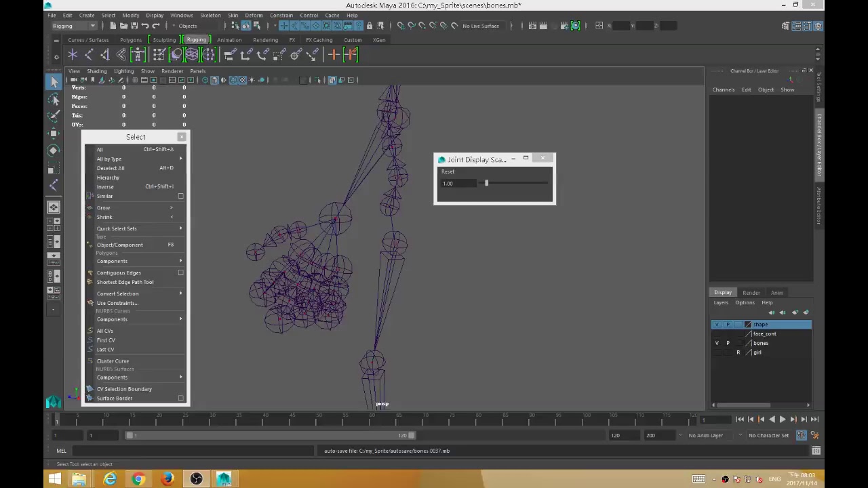This screenshot has height=488, width=868.
Task: Open the Skeleton menu
Action: pos(210,15)
